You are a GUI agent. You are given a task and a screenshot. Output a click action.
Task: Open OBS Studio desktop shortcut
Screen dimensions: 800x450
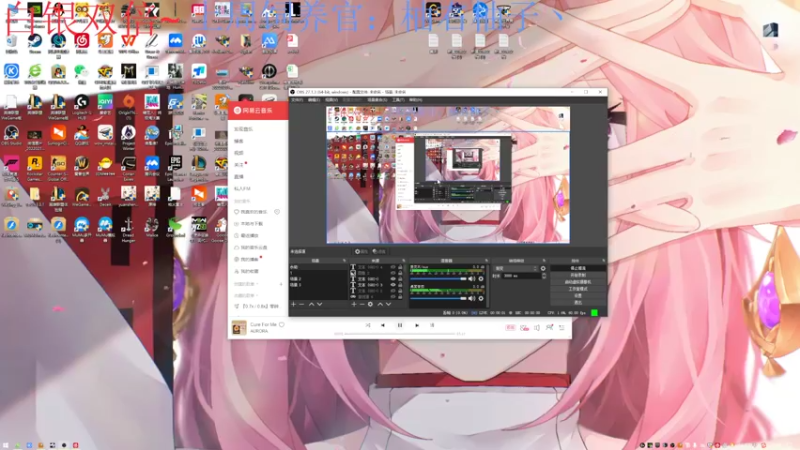coord(11,135)
